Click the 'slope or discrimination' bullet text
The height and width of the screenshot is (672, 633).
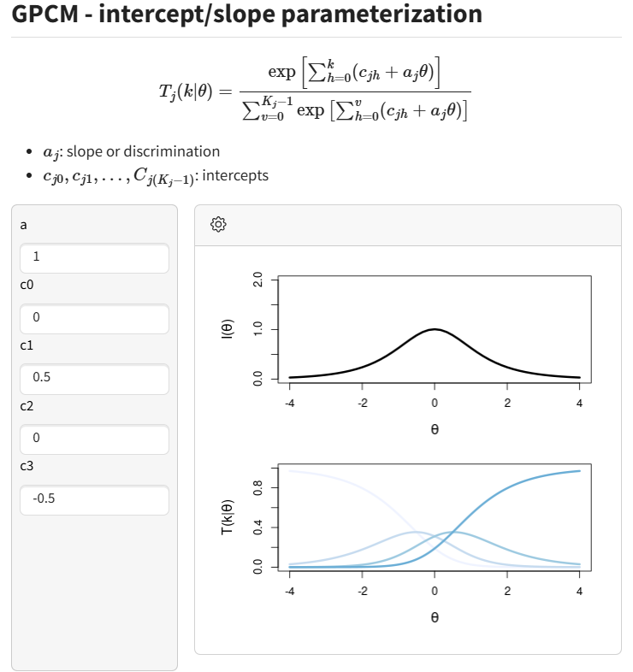pos(143,151)
